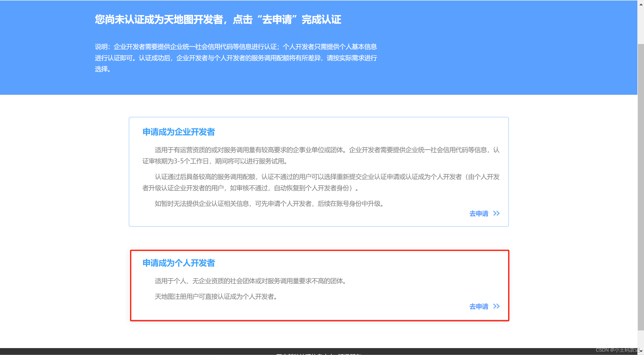The width and height of the screenshot is (644, 355).
Task: Click the vertical scrollbar thumb
Action: pos(641,187)
